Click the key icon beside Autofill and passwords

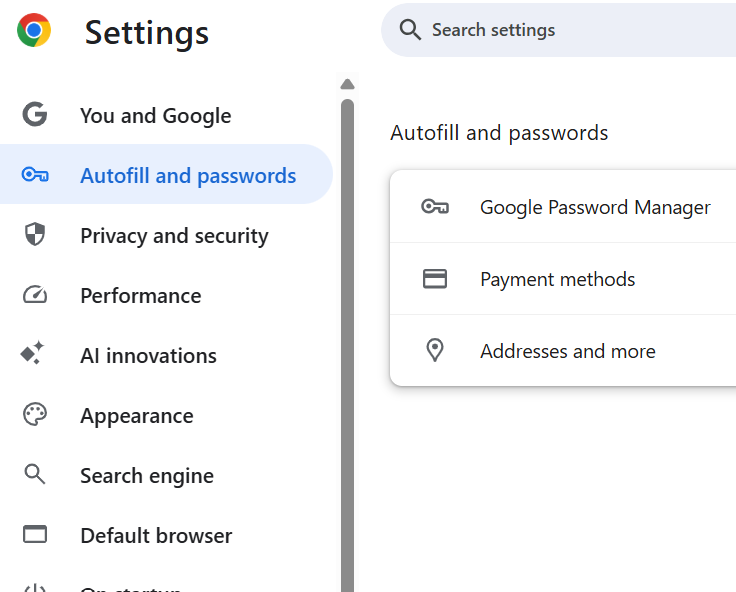click(35, 175)
